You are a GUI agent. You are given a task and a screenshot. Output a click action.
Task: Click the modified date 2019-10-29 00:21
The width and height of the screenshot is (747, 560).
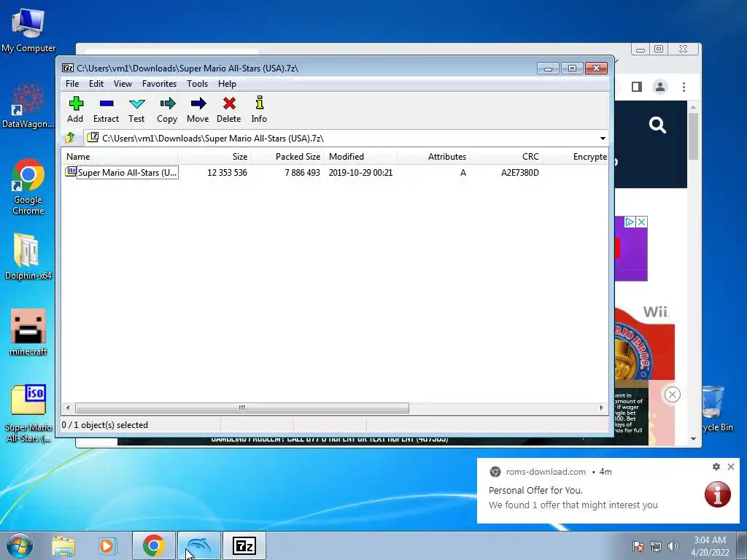[360, 173]
